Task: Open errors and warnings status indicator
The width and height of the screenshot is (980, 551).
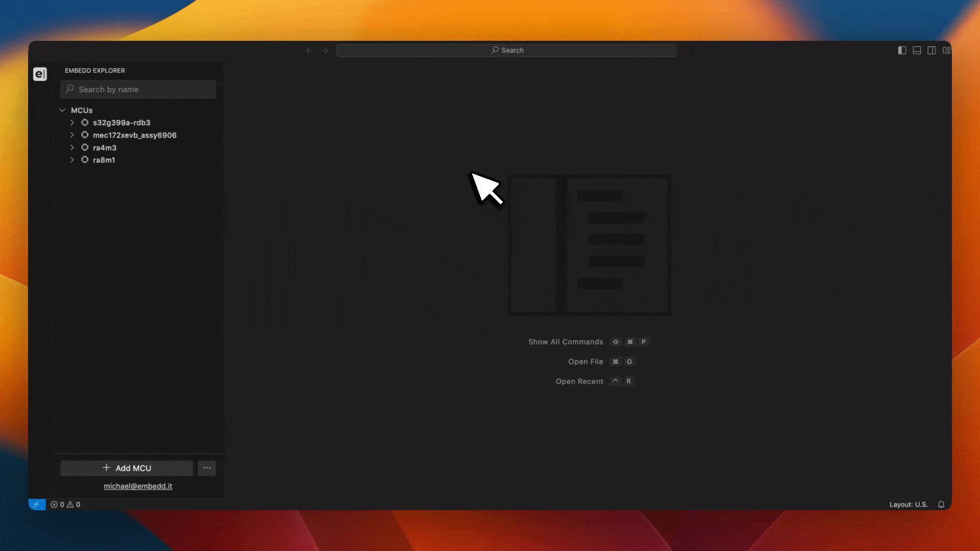Action: [65, 505]
